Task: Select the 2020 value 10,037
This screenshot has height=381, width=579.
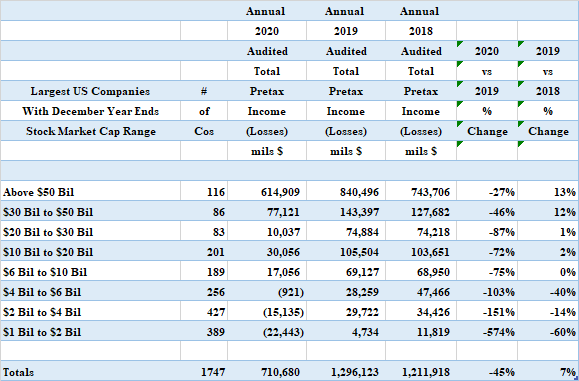Action: [283, 232]
